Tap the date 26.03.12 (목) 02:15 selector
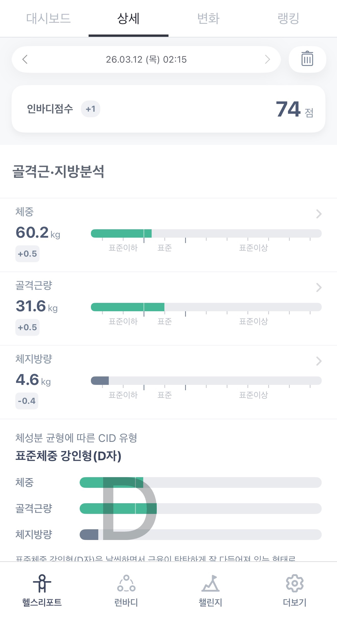Image resolution: width=337 pixels, height=644 pixels. coord(146,60)
